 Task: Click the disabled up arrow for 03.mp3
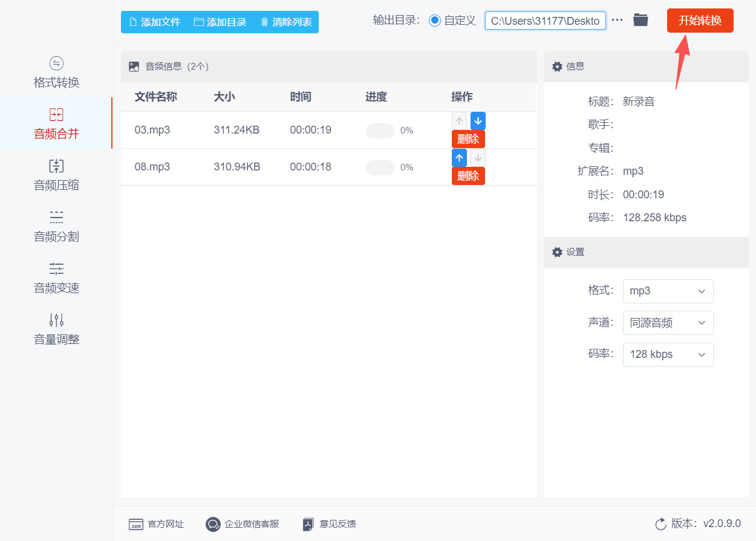(459, 121)
